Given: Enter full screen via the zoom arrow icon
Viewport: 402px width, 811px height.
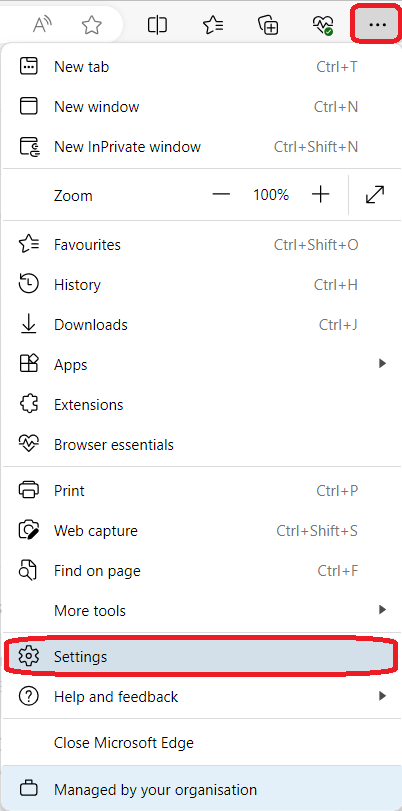Looking at the screenshot, I should 375,195.
